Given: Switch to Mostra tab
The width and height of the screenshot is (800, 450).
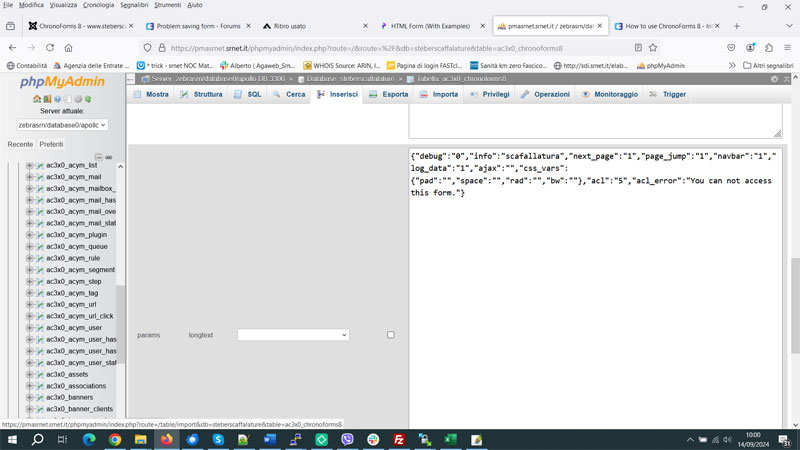Looking at the screenshot, I should pyautogui.click(x=151, y=94).
